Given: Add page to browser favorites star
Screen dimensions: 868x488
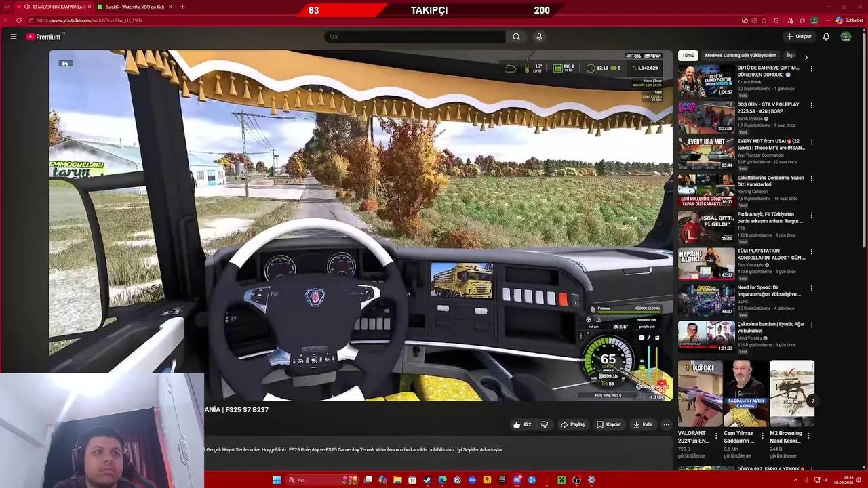Looking at the screenshot, I should tap(764, 20).
